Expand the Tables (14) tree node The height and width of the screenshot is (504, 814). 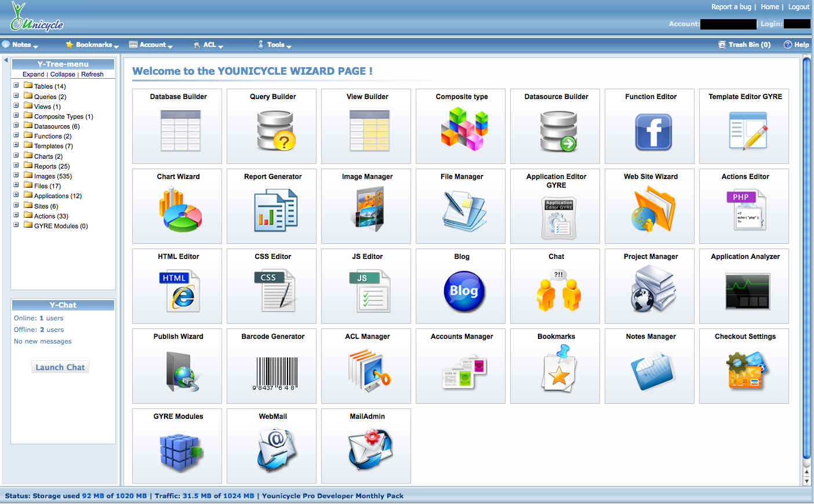pyautogui.click(x=16, y=86)
